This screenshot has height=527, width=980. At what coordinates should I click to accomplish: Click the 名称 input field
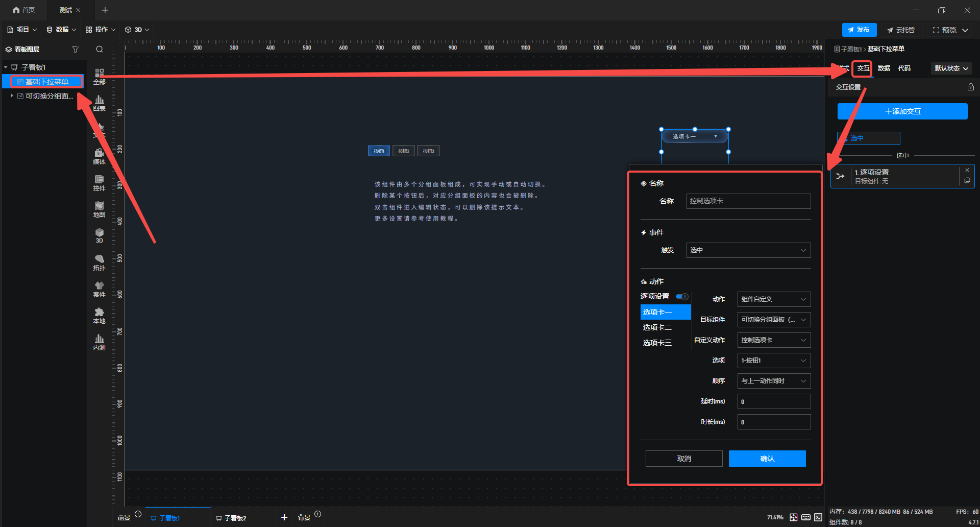(748, 201)
